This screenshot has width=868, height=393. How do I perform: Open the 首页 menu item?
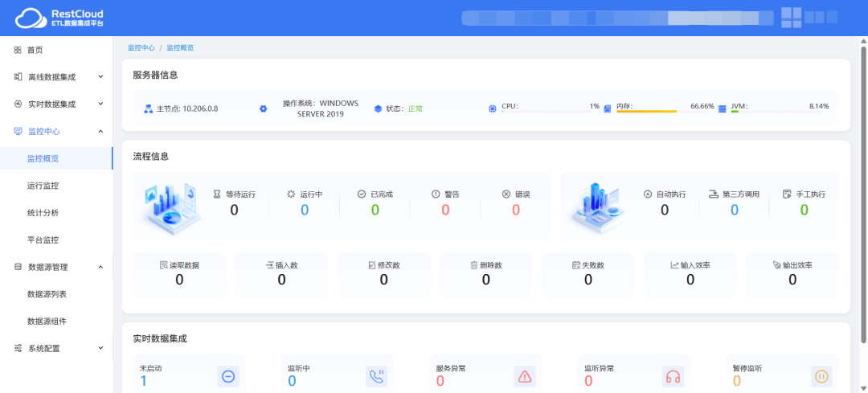point(56,51)
